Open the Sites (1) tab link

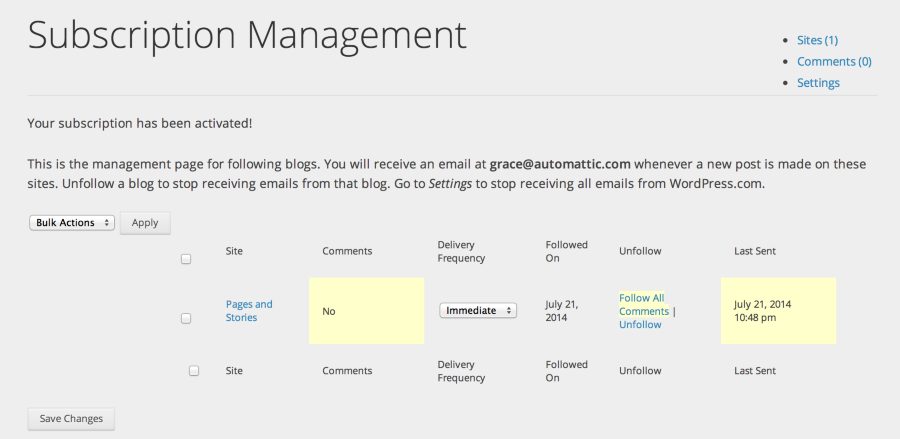[817, 40]
